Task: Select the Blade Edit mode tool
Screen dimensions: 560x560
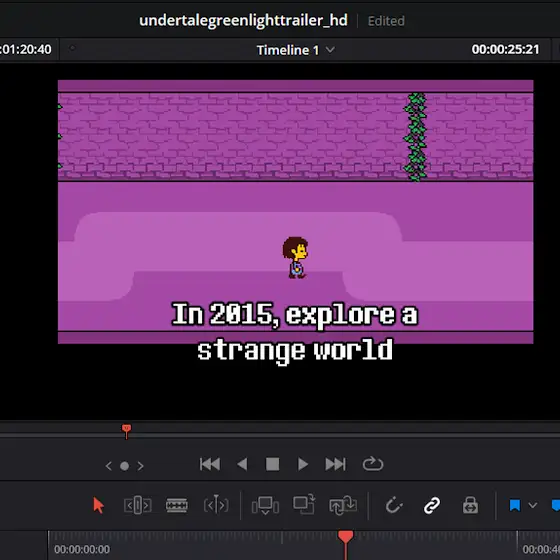Action: [x=216, y=506]
